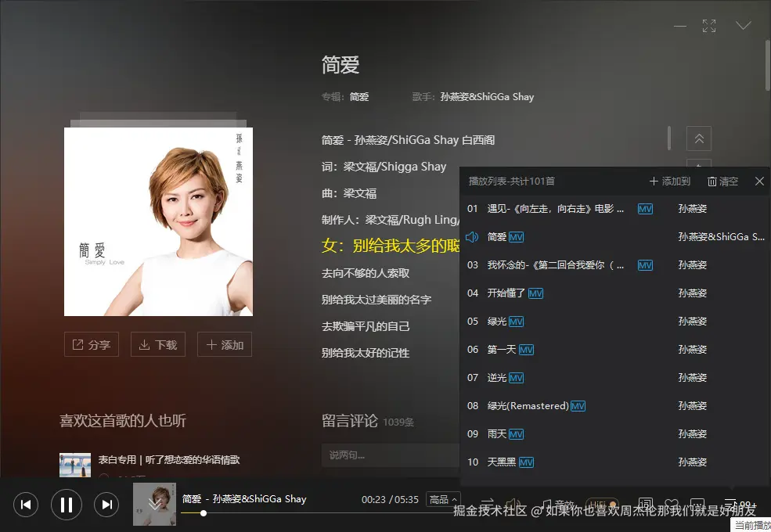Screen dimensions: 771x532
Task: Click the playback progress bar knob
Action: [x=203, y=513]
